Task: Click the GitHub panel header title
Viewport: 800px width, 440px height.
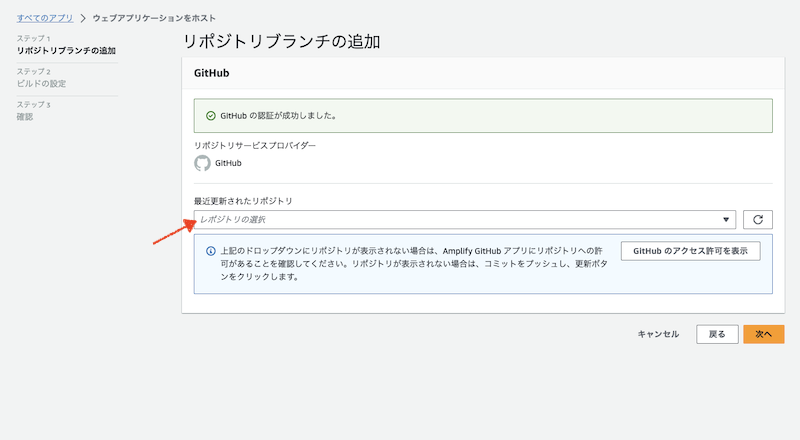Action: [x=212, y=73]
